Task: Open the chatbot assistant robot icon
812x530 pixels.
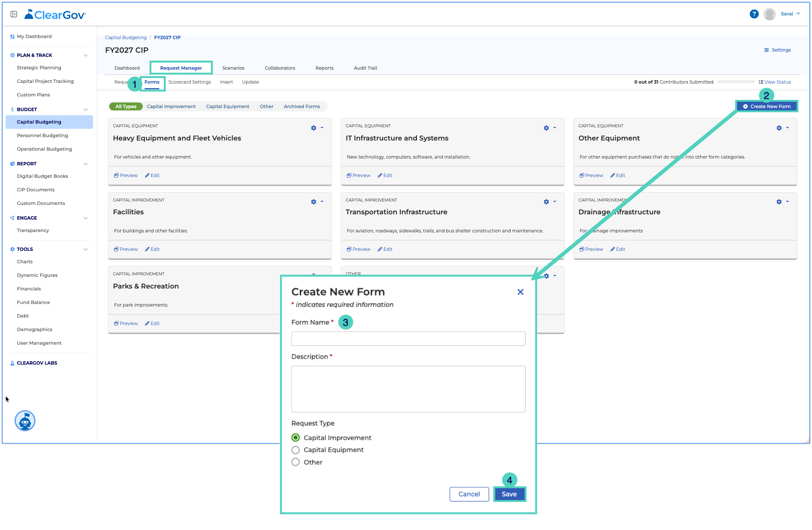Action: click(25, 421)
